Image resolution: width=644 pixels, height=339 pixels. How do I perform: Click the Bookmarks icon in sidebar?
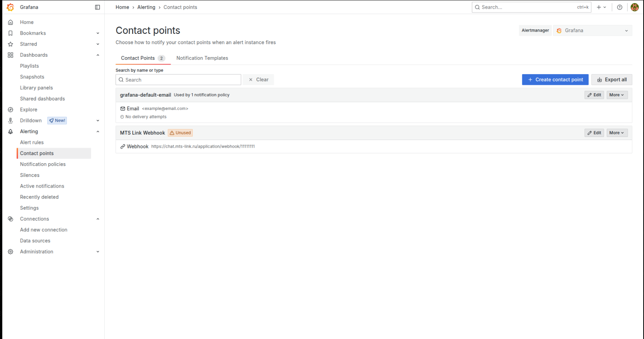click(x=11, y=33)
